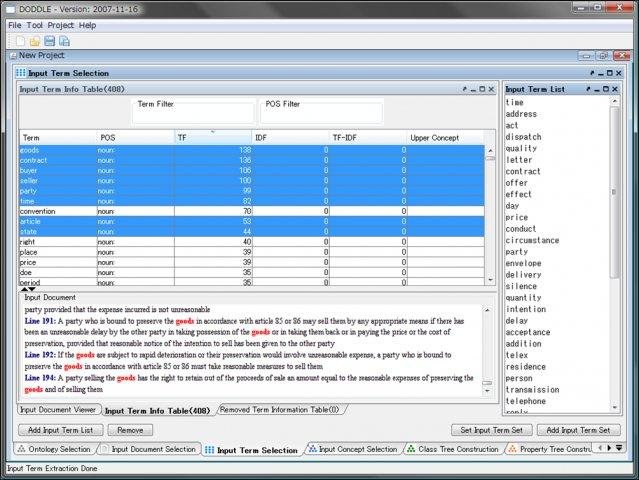Select 'dispatch' in the Input Term List
The image size is (639, 480).
tap(526, 137)
